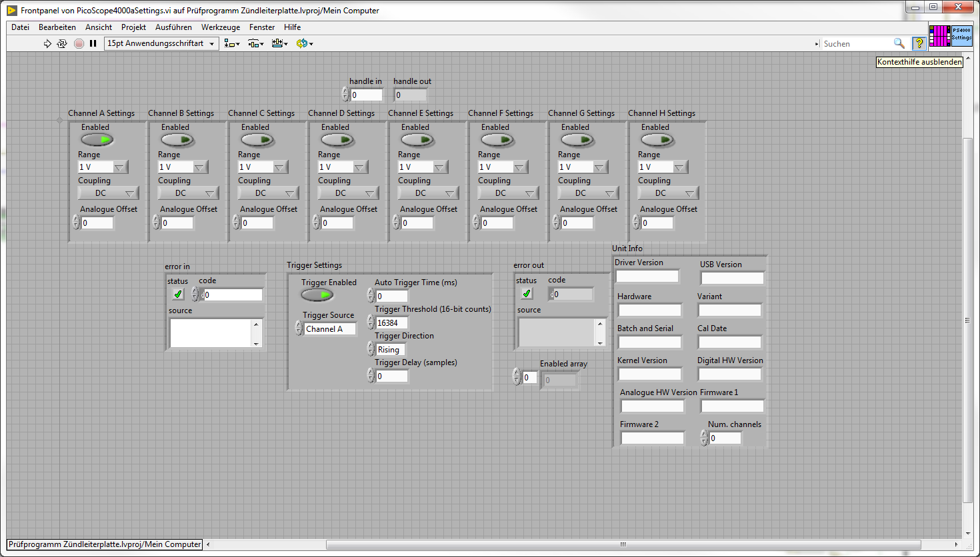This screenshot has height=557, width=980.
Task: Open the Channel B Range dropdown
Action: pyautogui.click(x=199, y=167)
